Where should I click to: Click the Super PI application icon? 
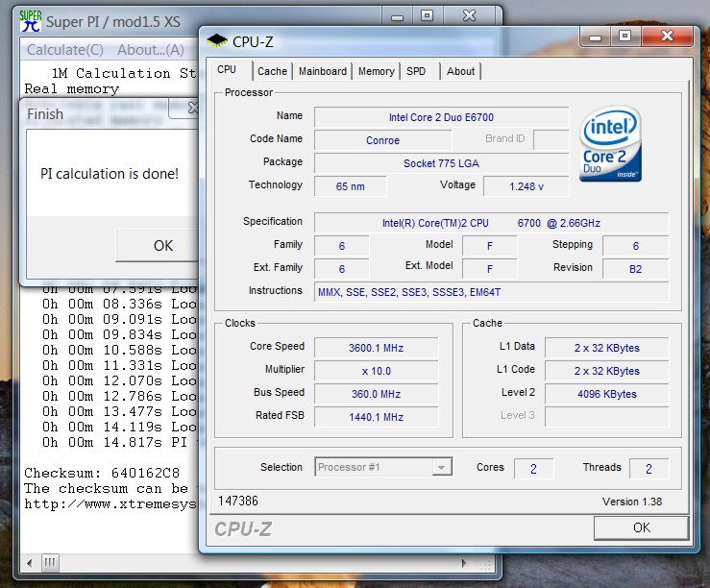point(30,21)
